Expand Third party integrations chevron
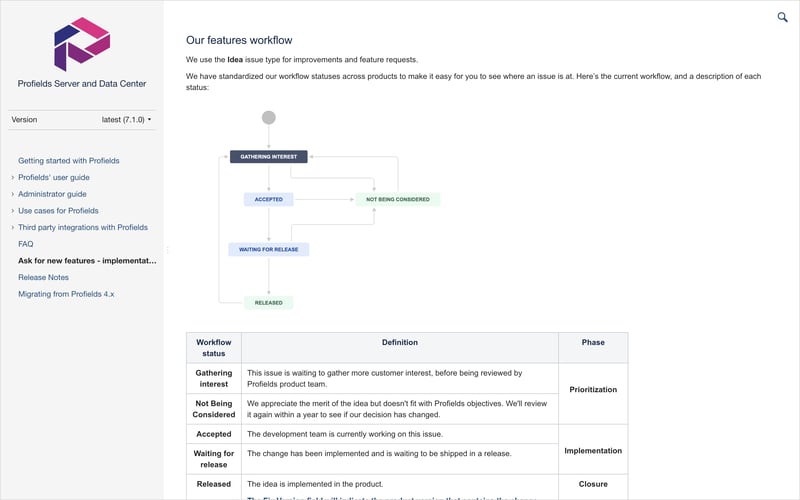800x500 pixels. [x=13, y=228]
